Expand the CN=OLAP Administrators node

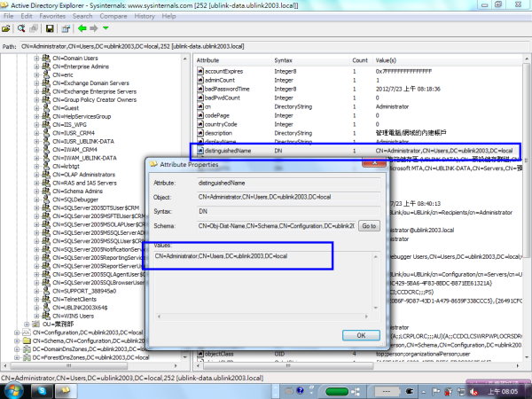pyautogui.click(x=36, y=175)
